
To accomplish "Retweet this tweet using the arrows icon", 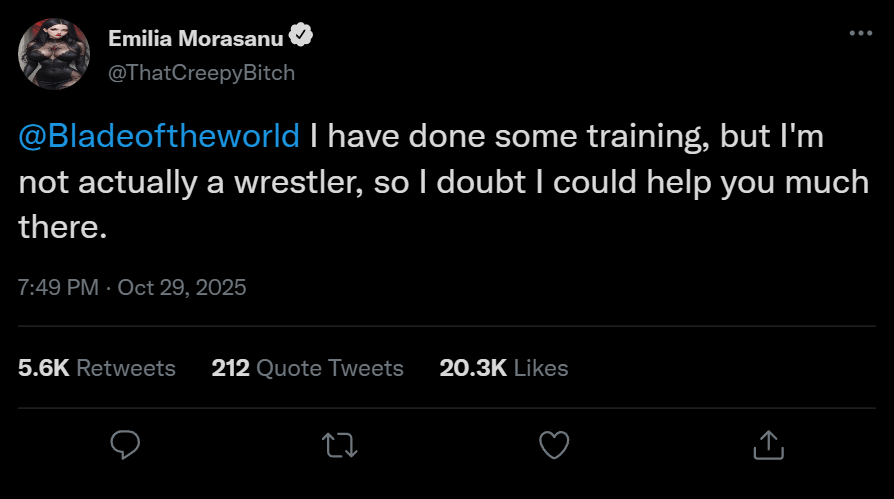I will point(340,445).
